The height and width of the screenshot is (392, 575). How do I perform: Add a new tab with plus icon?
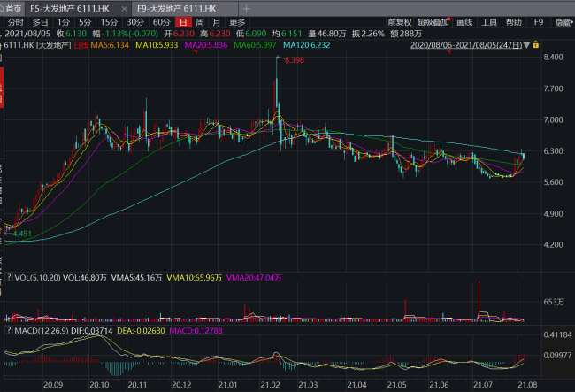tap(247, 9)
